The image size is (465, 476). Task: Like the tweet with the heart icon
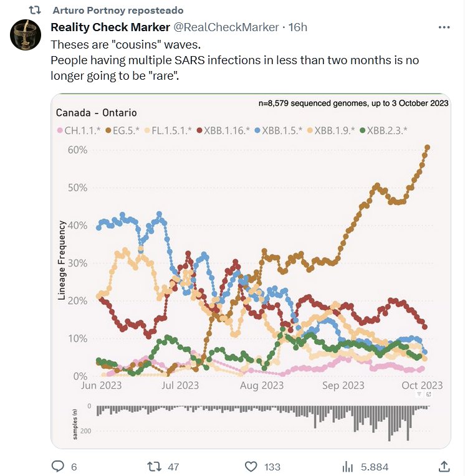pyautogui.click(x=251, y=466)
